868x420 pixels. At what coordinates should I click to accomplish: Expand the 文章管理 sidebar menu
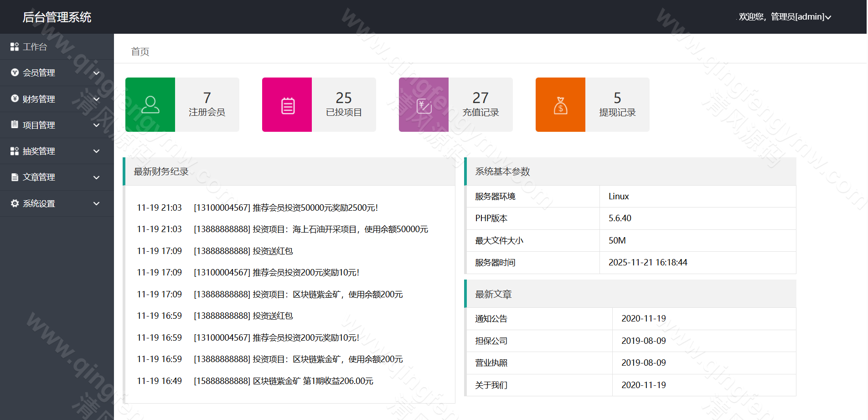(x=96, y=177)
